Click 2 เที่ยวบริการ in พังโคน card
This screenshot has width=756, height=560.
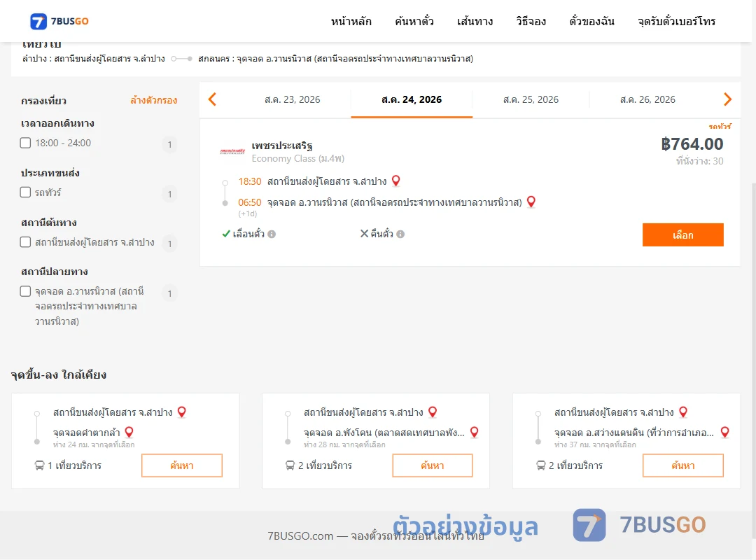point(325,465)
